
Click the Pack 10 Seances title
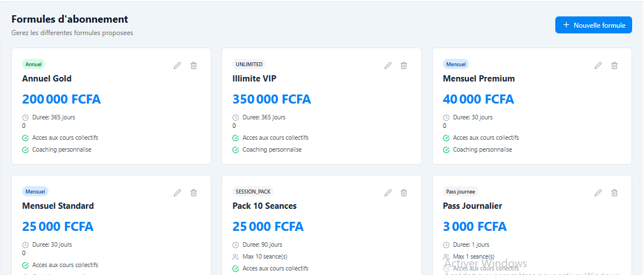[264, 206]
